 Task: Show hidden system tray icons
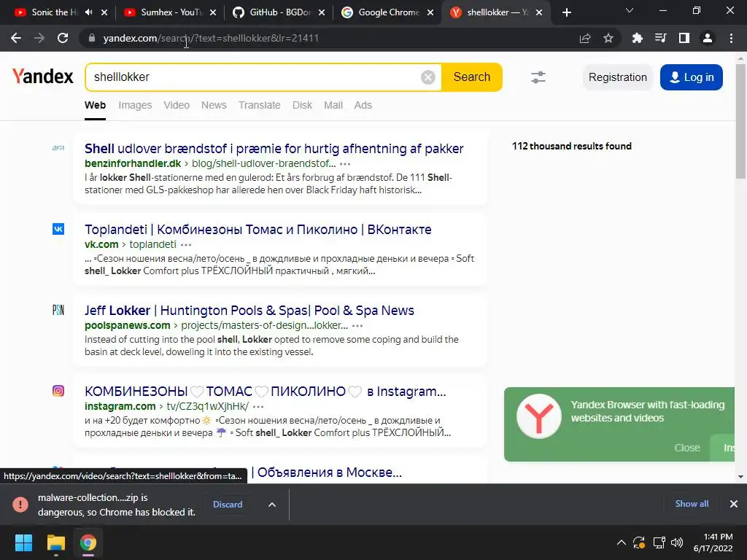pos(622,542)
